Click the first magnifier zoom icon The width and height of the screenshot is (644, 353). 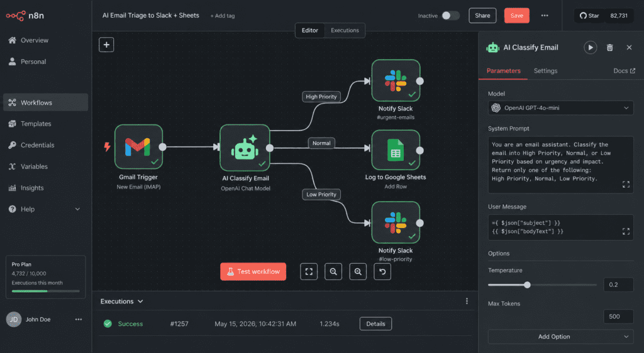point(333,271)
